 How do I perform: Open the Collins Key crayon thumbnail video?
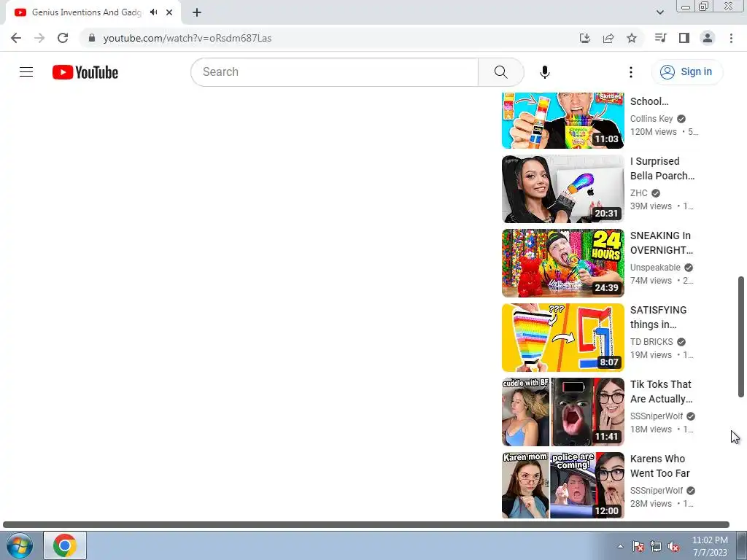coord(562,120)
